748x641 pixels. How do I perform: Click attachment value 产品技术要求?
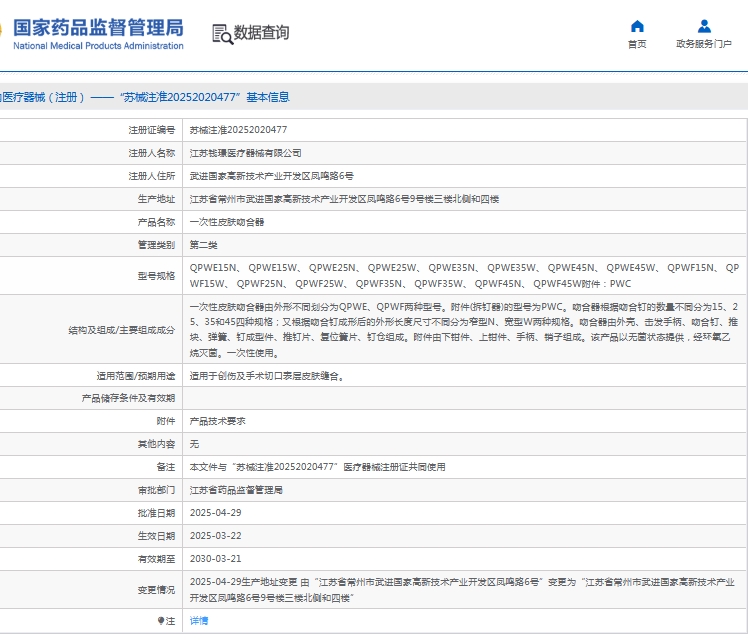click(218, 421)
